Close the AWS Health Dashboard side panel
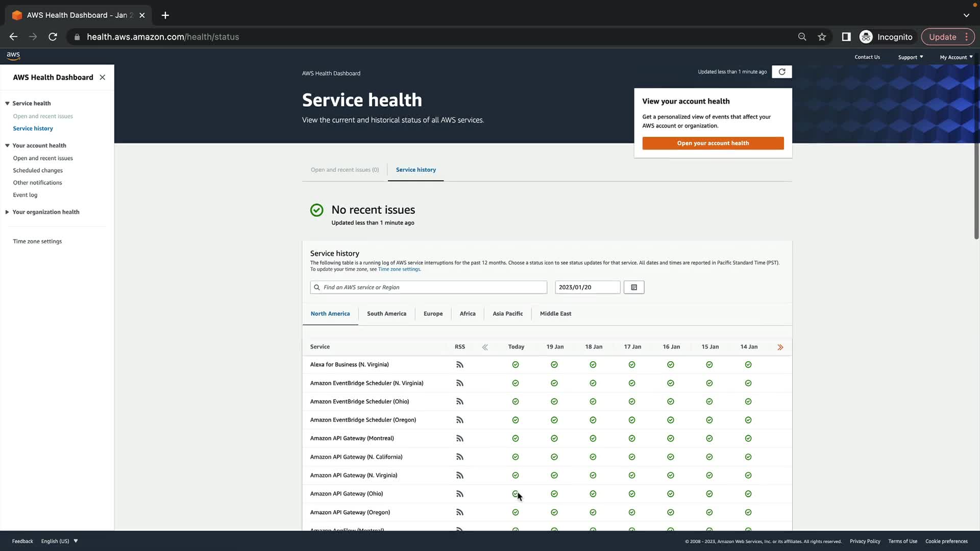This screenshot has width=980, height=551. [x=103, y=78]
